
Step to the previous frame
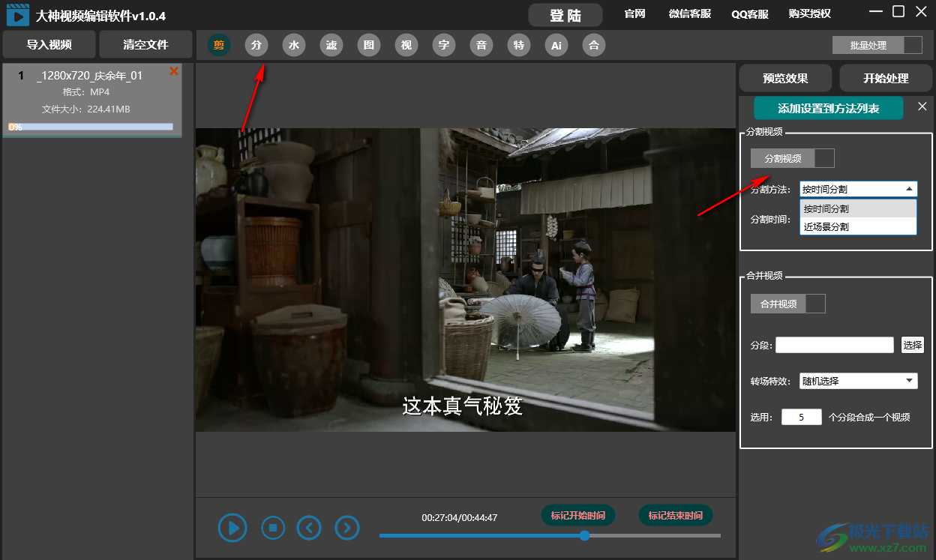(309, 528)
